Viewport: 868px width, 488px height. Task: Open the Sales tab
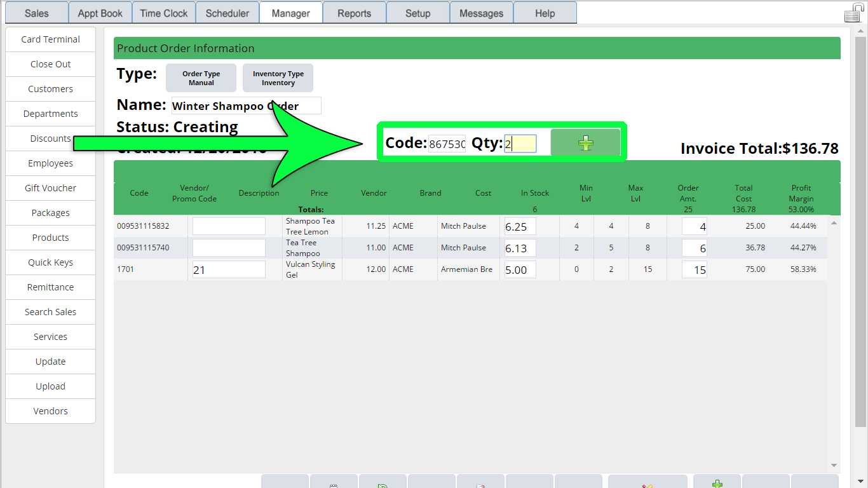click(x=36, y=13)
